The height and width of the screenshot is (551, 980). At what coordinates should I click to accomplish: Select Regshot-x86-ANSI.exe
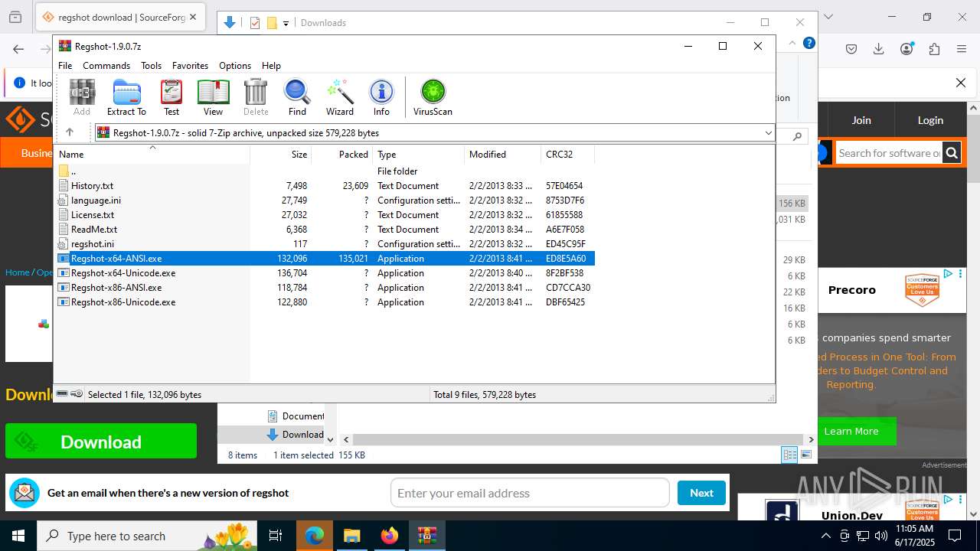325,288
